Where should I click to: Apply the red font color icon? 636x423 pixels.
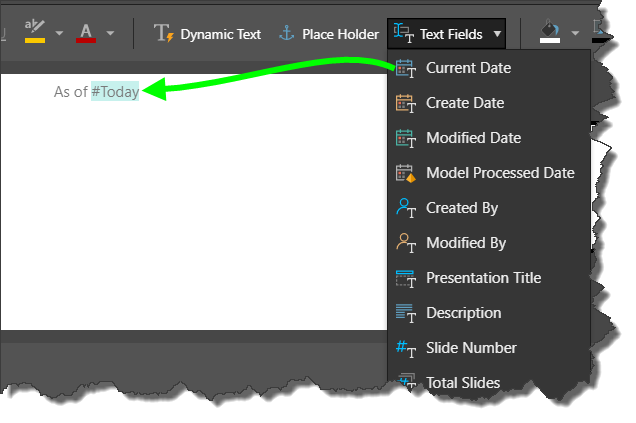86,33
